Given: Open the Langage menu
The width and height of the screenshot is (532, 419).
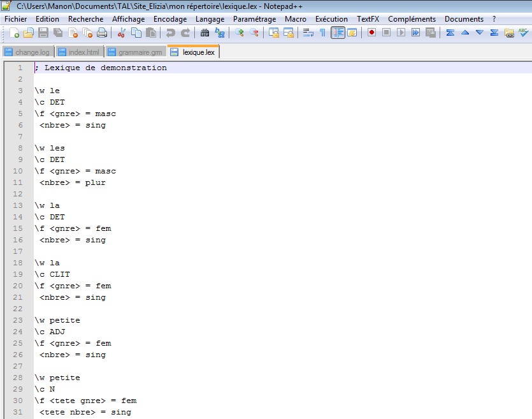Looking at the screenshot, I should click(210, 19).
